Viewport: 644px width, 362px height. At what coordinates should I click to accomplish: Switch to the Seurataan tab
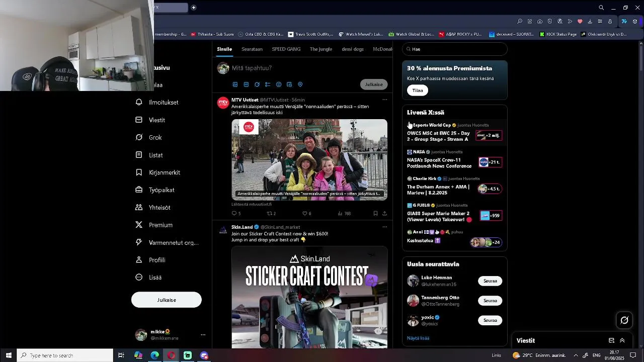(x=252, y=49)
